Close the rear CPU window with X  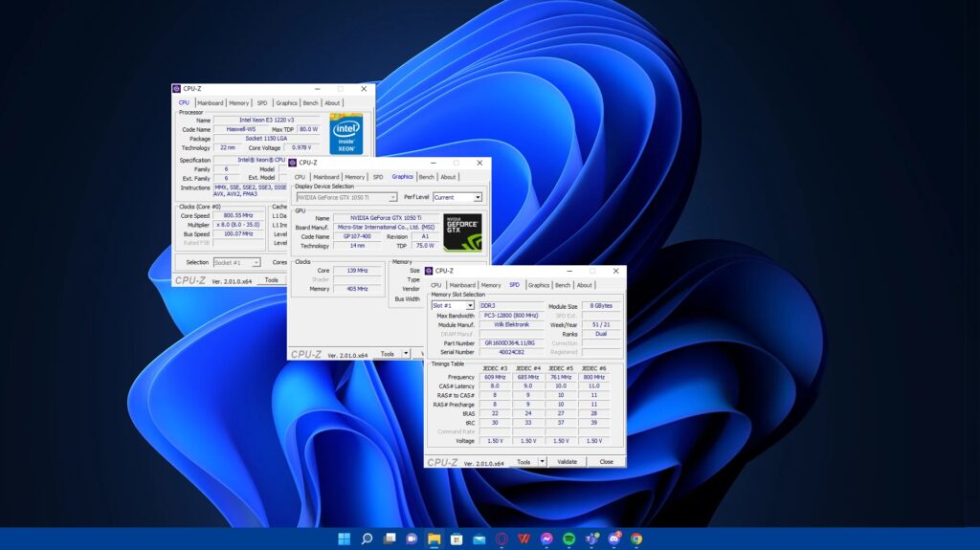click(x=364, y=89)
